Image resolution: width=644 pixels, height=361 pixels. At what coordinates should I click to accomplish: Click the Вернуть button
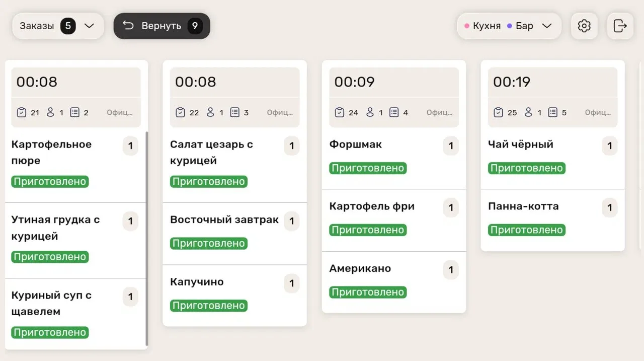coord(162,26)
